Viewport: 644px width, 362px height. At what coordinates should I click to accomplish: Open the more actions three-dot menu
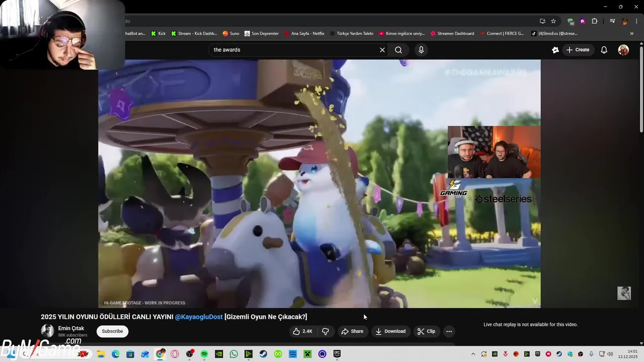[x=449, y=331]
